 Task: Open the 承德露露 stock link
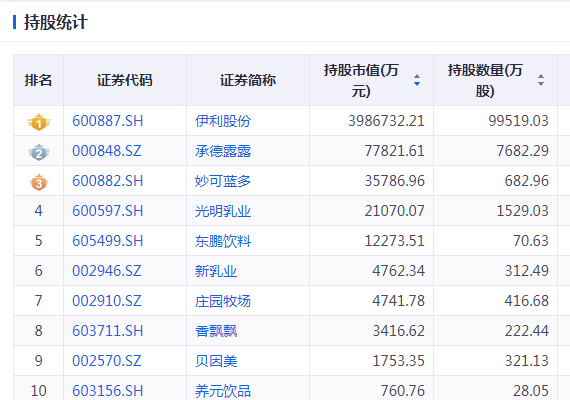(223, 151)
